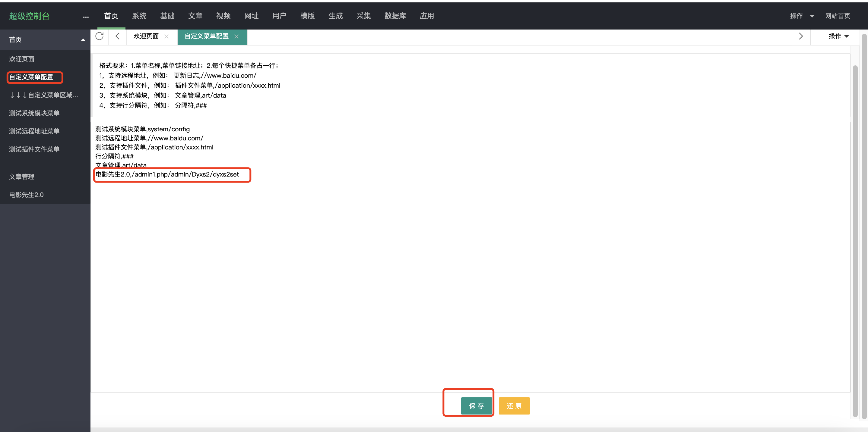Open the 模版 top menu
868x432 pixels.
click(308, 16)
